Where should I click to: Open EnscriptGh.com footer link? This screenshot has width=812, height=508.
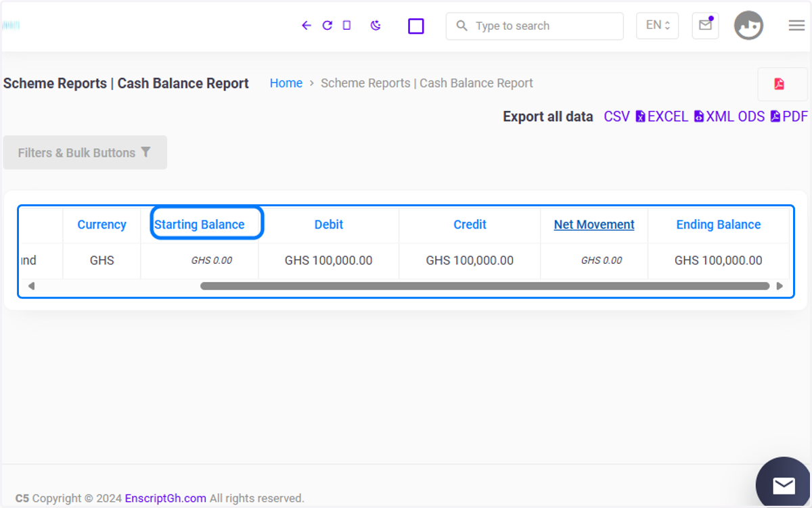(166, 499)
